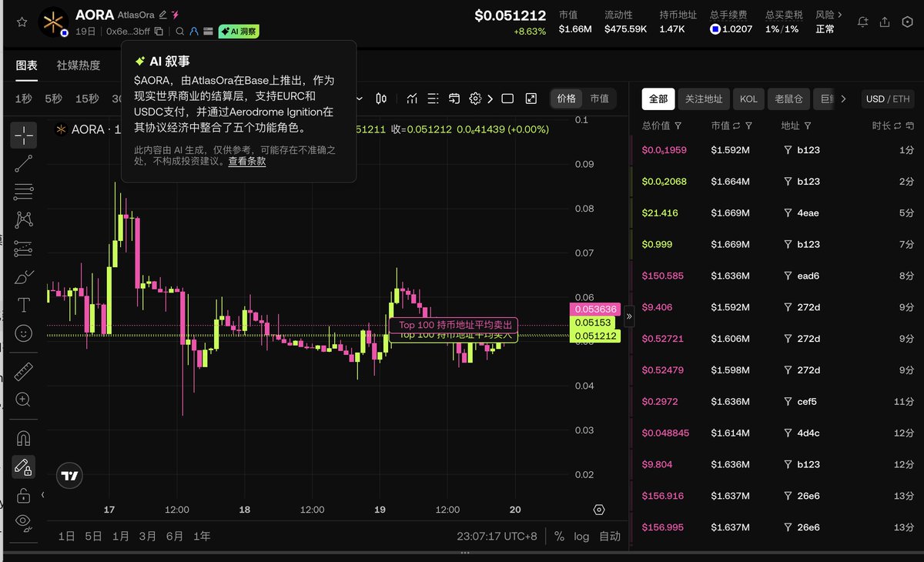Select the 3月 range

click(147, 536)
